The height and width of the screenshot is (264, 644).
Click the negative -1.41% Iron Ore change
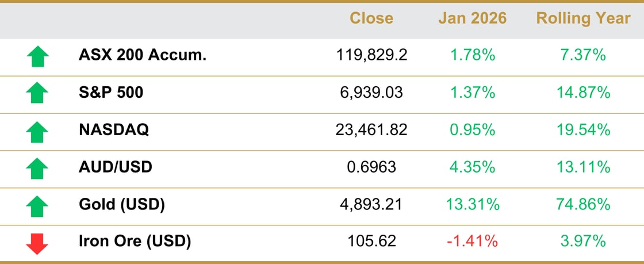473,242
